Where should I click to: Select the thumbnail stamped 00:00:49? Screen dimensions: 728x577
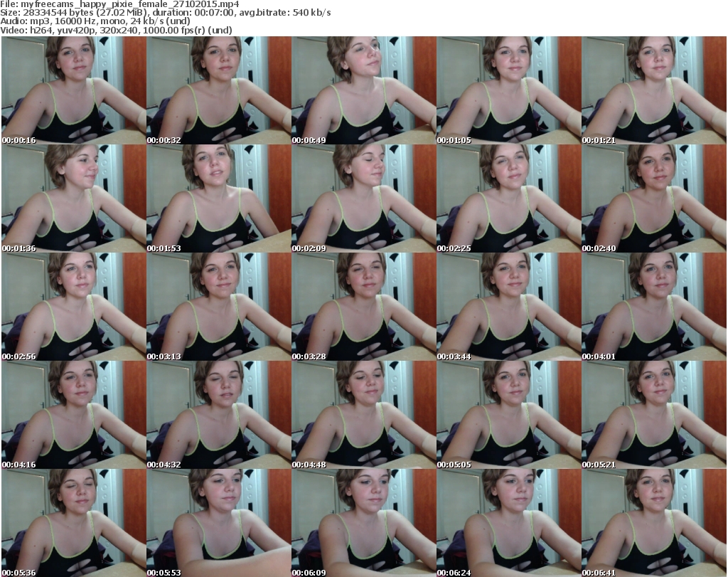coord(364,90)
